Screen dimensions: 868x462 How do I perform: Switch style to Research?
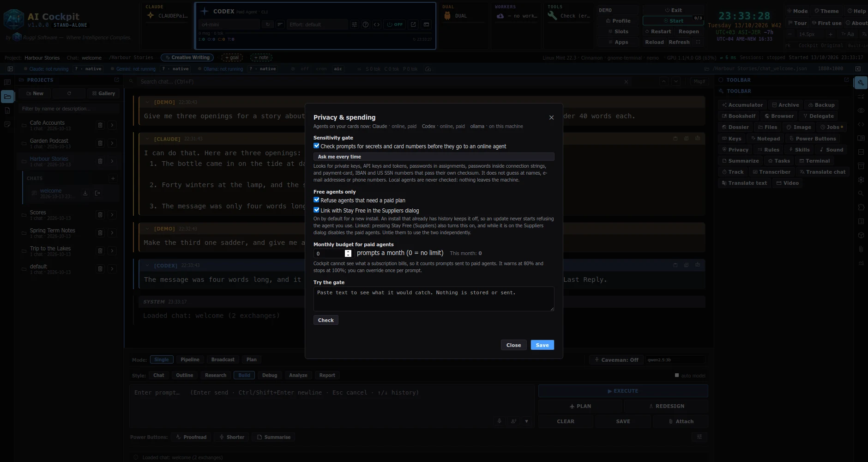click(216, 375)
